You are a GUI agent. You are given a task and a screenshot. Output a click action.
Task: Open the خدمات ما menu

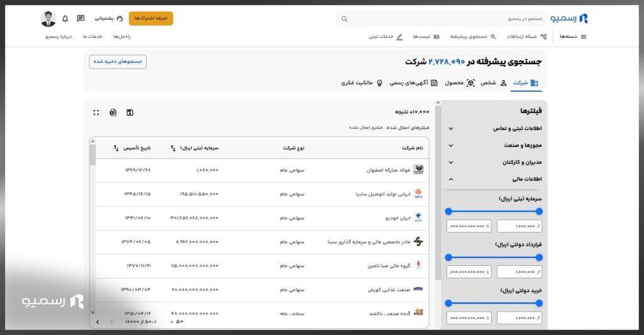(x=92, y=36)
